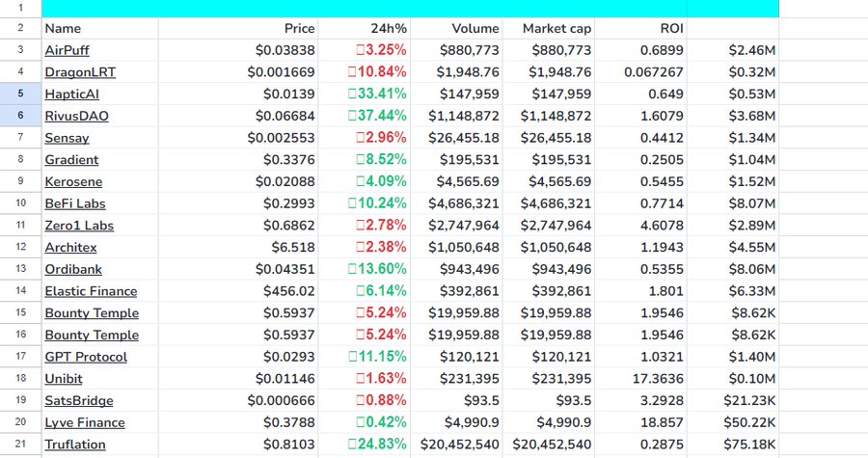Open the Ordibank link
The height and width of the screenshot is (458, 868).
click(73, 269)
